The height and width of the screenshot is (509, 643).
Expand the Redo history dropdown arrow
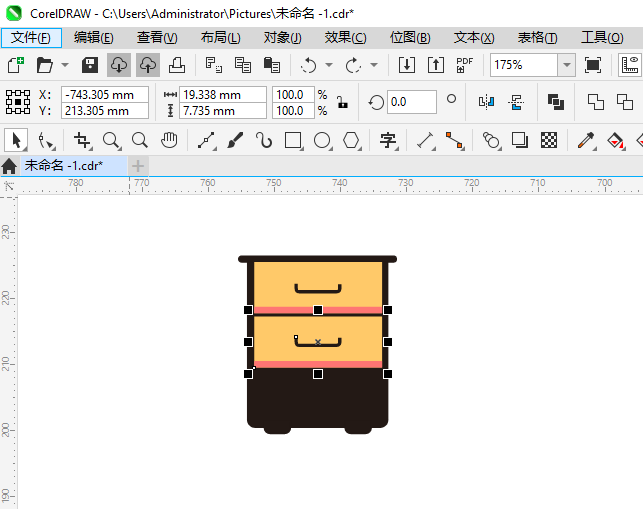coord(374,65)
